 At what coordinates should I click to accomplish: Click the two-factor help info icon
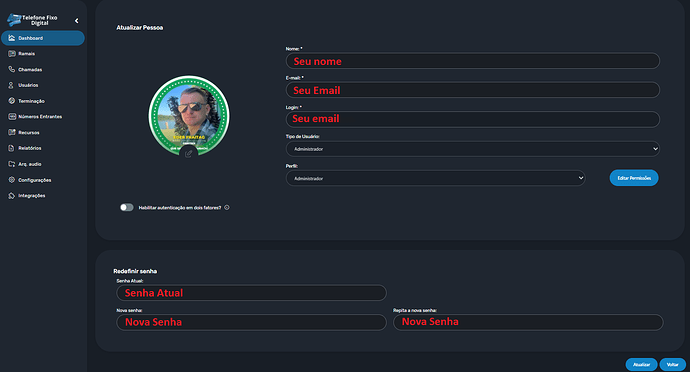pos(227,207)
